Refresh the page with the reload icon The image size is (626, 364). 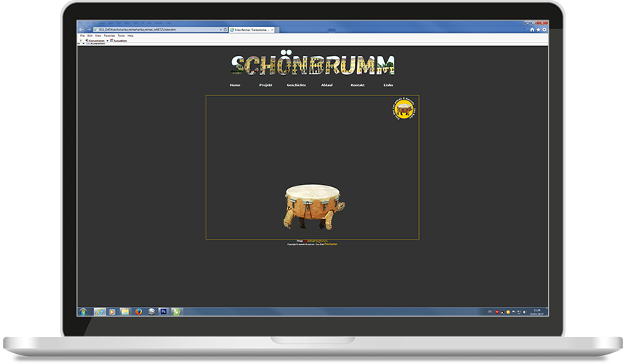point(225,30)
